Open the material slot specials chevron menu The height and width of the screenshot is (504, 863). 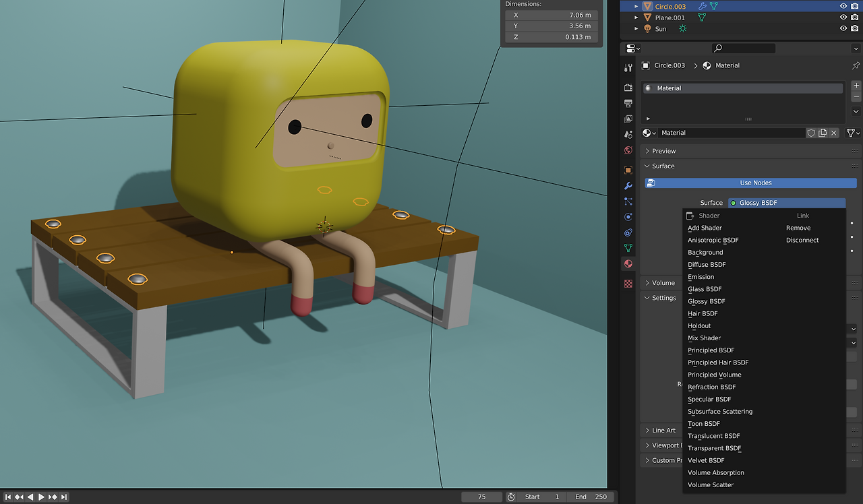coord(856,111)
